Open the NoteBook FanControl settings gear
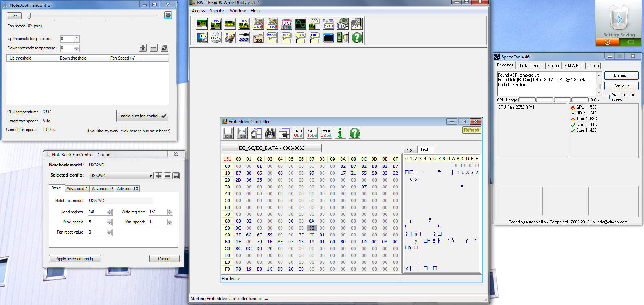 point(168,15)
